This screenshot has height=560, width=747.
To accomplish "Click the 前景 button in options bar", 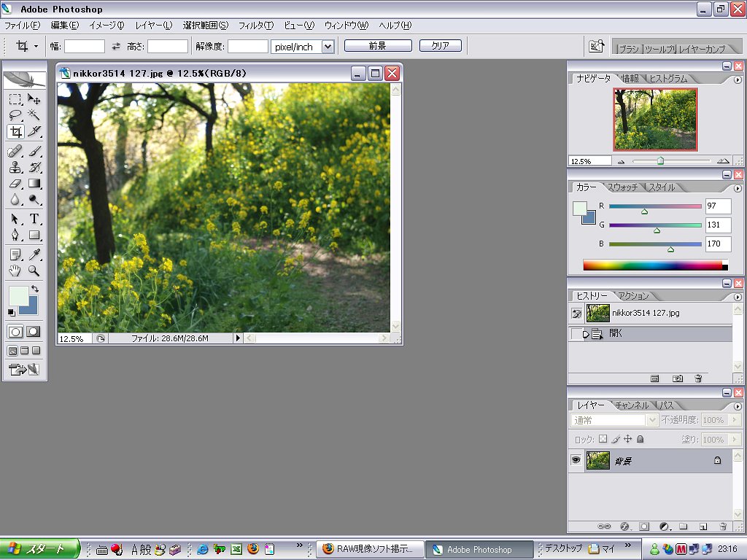I will pyautogui.click(x=378, y=46).
